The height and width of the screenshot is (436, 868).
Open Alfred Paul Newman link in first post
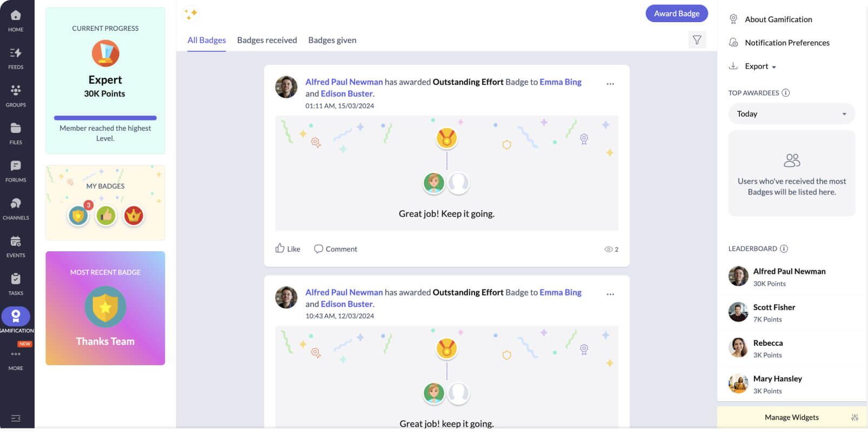(344, 82)
